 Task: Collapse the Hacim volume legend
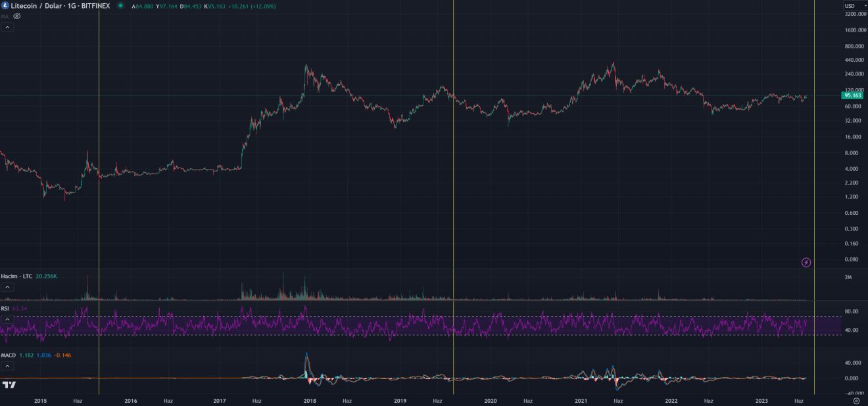pyautogui.click(x=7, y=287)
